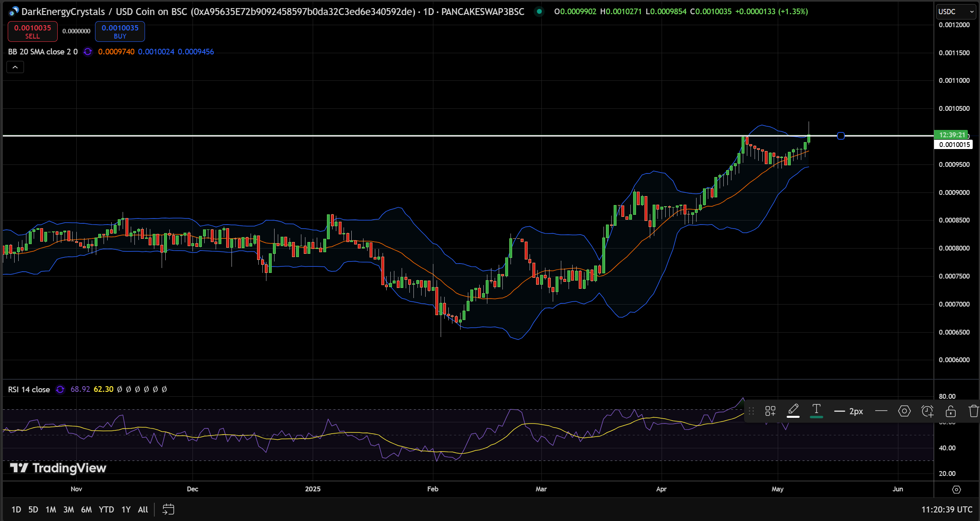Open chart axis settings gear icon
Viewport: 980px width, 521px height.
coord(956,489)
